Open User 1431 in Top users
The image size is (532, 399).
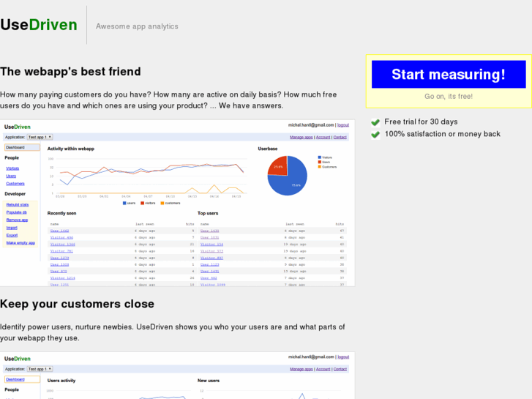tap(210, 272)
